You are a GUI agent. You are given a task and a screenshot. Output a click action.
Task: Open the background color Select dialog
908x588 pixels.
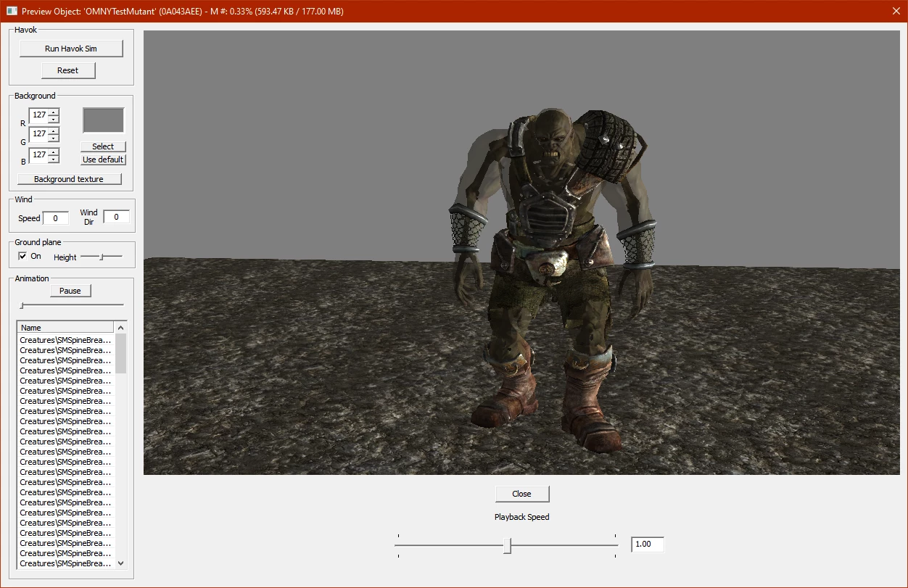point(103,146)
